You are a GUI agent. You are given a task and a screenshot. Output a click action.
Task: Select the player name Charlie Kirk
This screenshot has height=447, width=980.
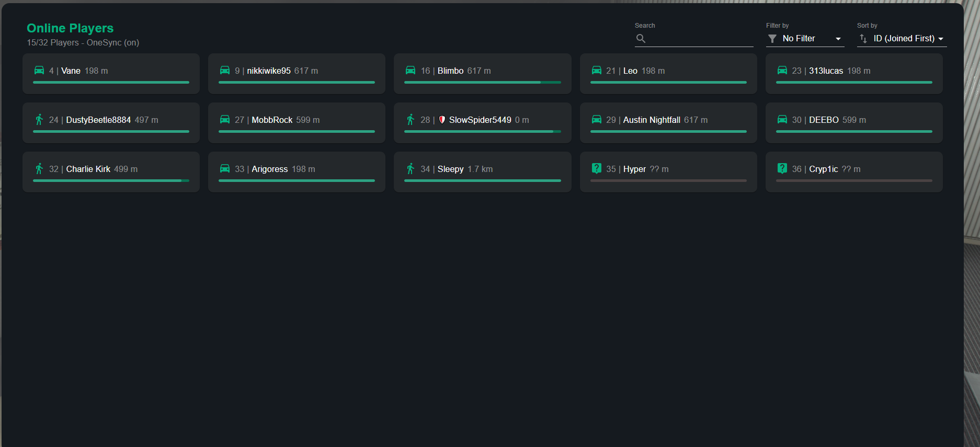[x=88, y=169]
